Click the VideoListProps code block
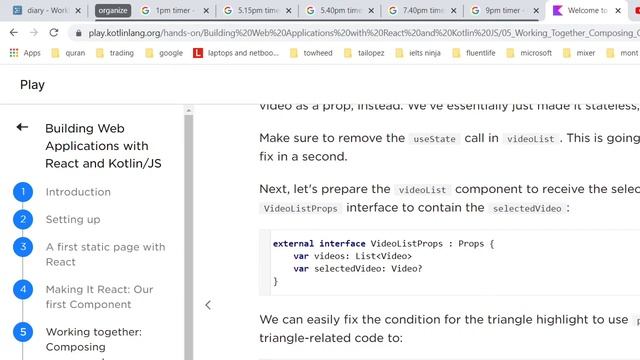This screenshot has width=640, height=360. point(449,262)
